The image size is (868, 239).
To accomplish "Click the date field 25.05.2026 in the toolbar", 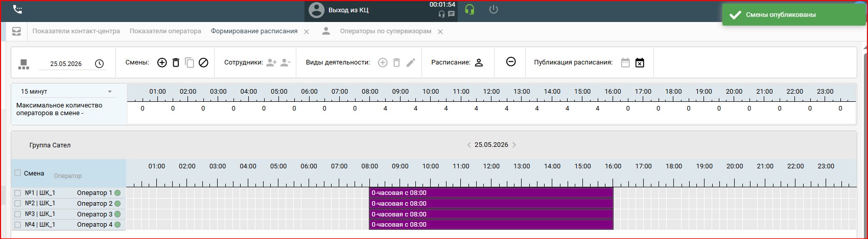I will pyautogui.click(x=66, y=64).
